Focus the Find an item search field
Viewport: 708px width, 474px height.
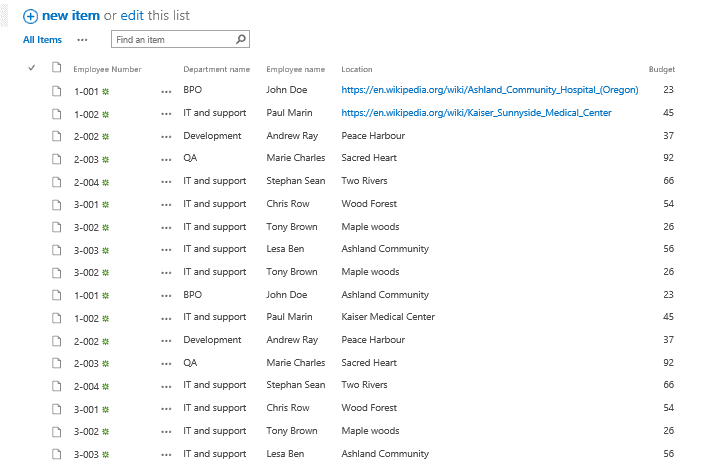tap(172, 40)
